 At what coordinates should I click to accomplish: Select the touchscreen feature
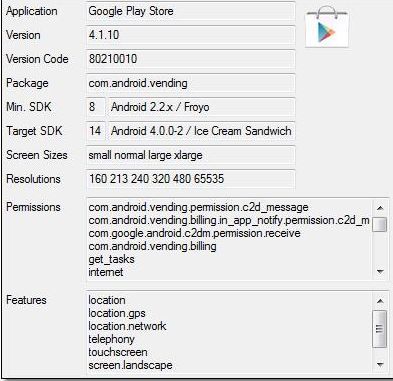click(118, 352)
